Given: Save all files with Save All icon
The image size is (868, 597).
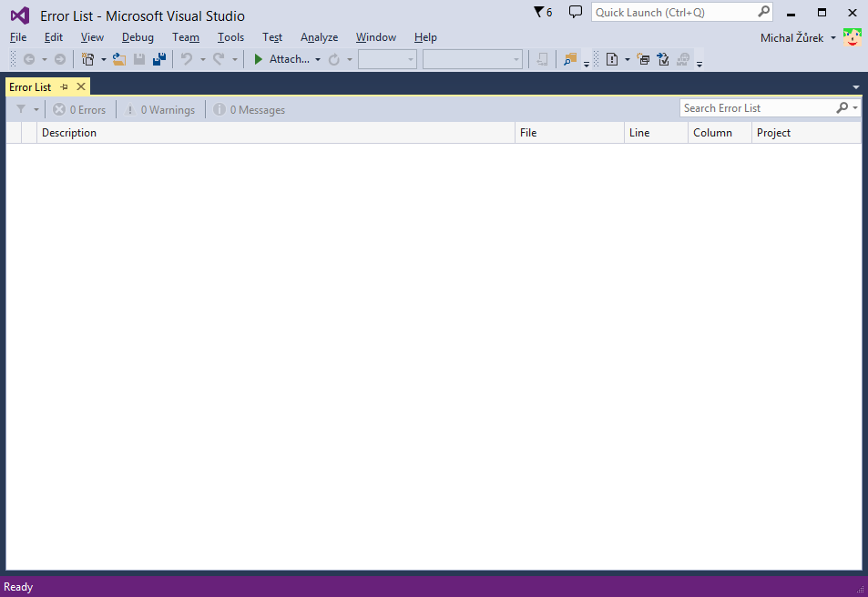Looking at the screenshot, I should 159,58.
